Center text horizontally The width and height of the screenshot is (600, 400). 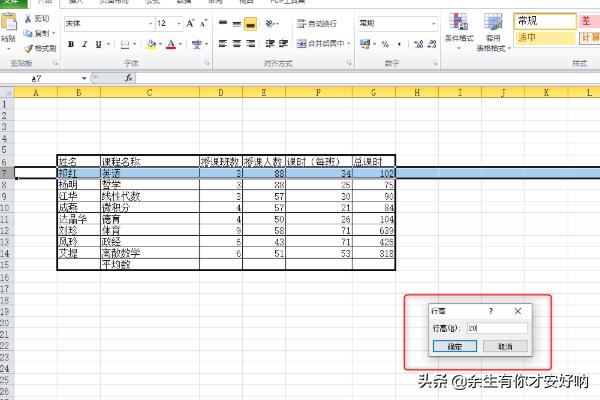tap(237, 44)
